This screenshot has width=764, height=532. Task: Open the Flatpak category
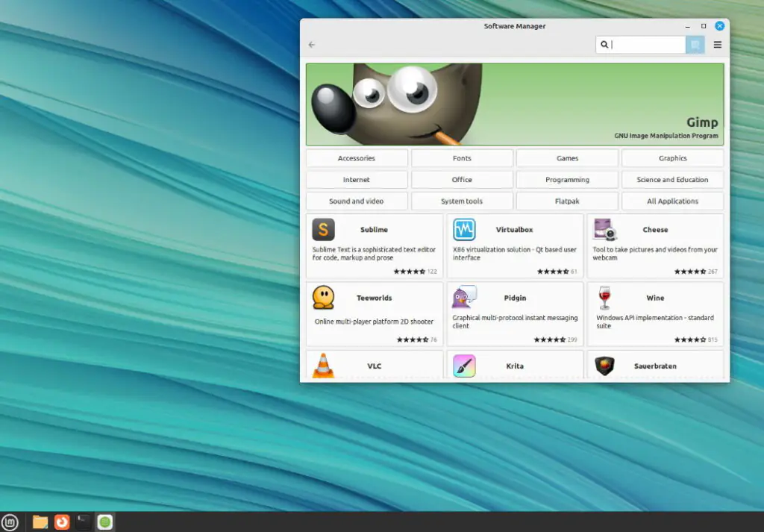pyautogui.click(x=567, y=201)
